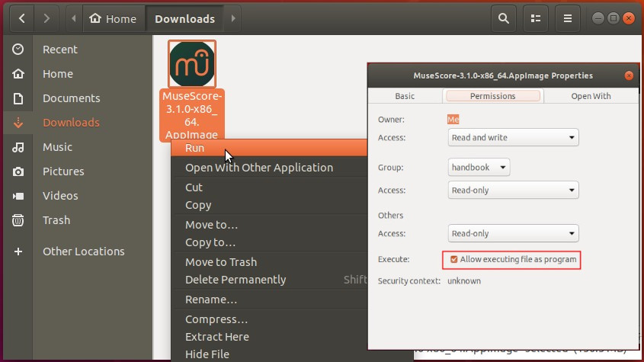This screenshot has width=644, height=362.
Task: Uncheck Allow executing file as program
Action: click(453, 259)
